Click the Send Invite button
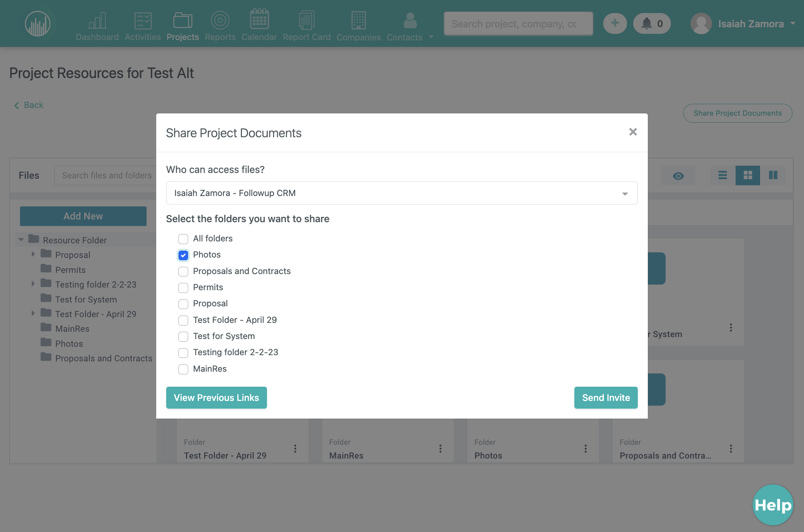Screen dimensions: 804x532 (x=606, y=397)
